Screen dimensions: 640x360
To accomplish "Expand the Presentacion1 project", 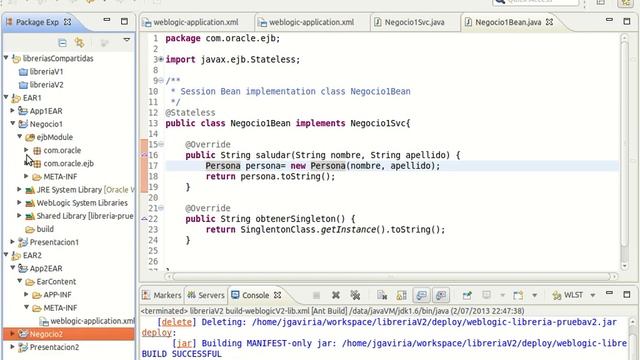I will [13, 242].
